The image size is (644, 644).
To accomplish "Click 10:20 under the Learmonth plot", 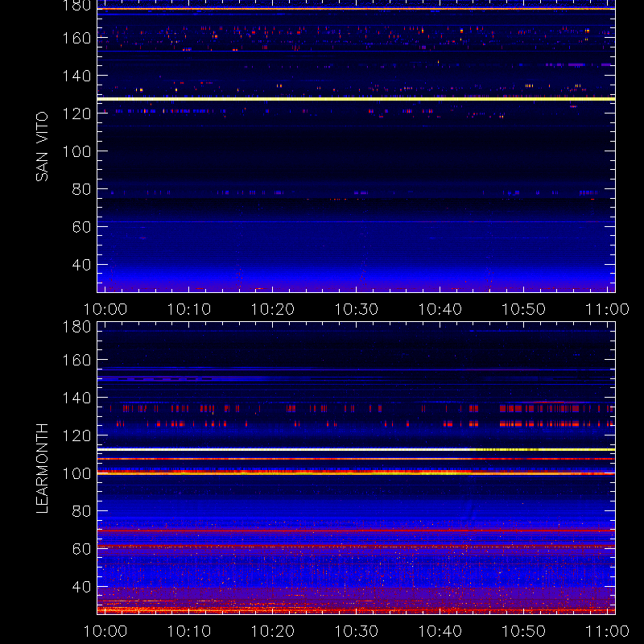I will [273, 631].
